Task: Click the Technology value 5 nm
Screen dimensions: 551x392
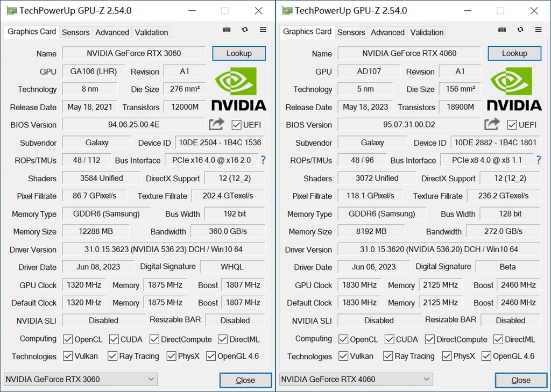Action: pos(365,89)
